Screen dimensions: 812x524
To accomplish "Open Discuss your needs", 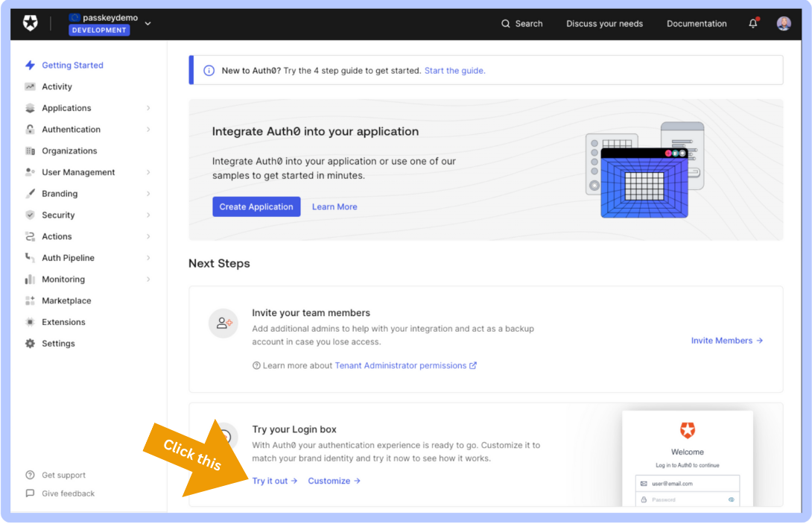I will 604,24.
